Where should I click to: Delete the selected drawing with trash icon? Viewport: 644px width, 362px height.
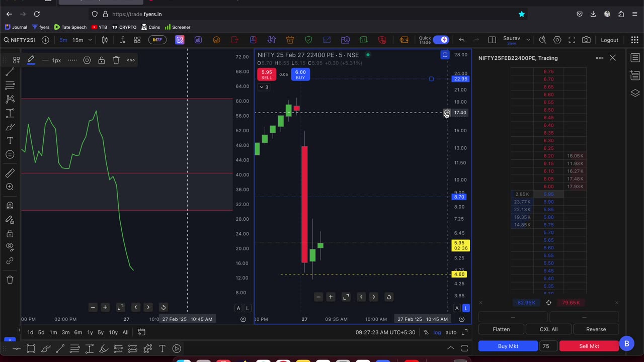116,60
